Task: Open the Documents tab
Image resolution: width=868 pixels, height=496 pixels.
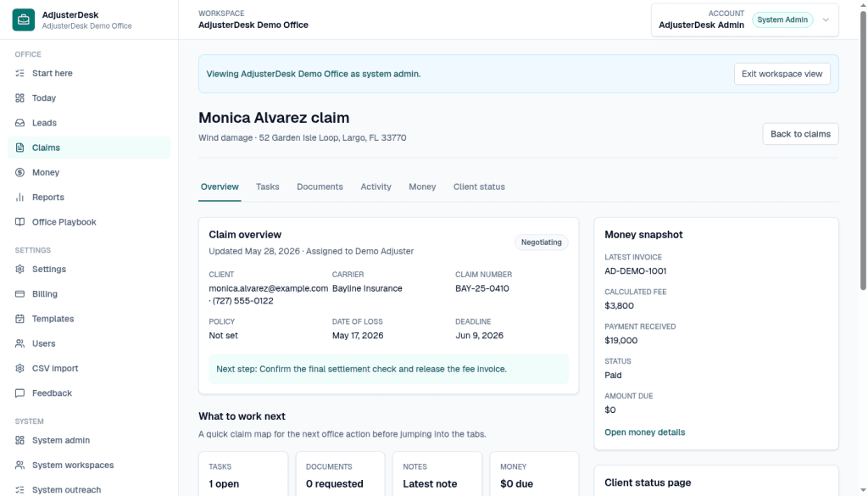Action: point(320,187)
